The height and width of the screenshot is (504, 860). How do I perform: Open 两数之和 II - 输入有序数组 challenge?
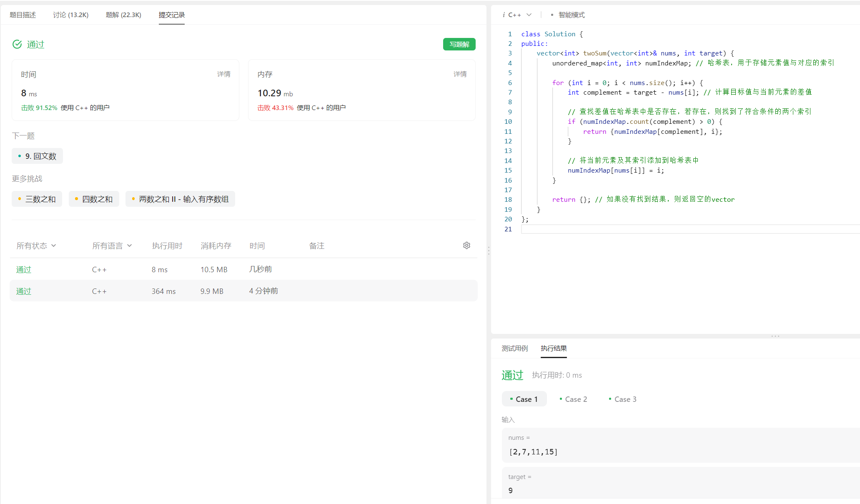point(180,199)
